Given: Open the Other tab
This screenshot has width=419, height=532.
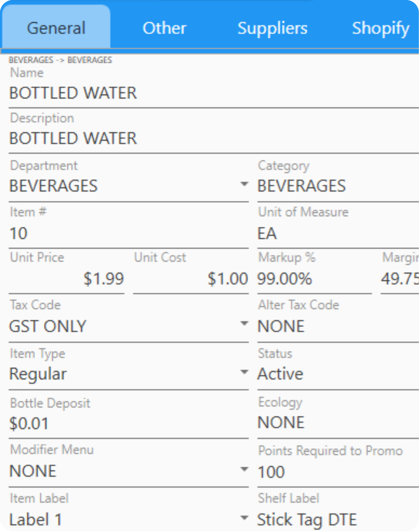Looking at the screenshot, I should coord(164,28).
